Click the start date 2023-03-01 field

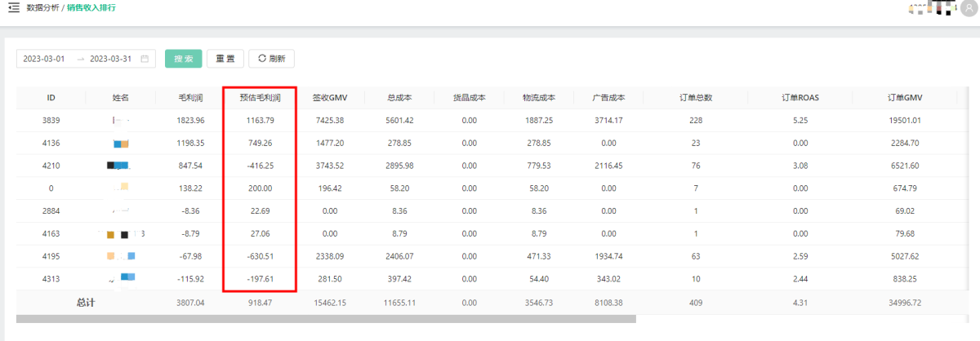pyautogui.click(x=44, y=59)
